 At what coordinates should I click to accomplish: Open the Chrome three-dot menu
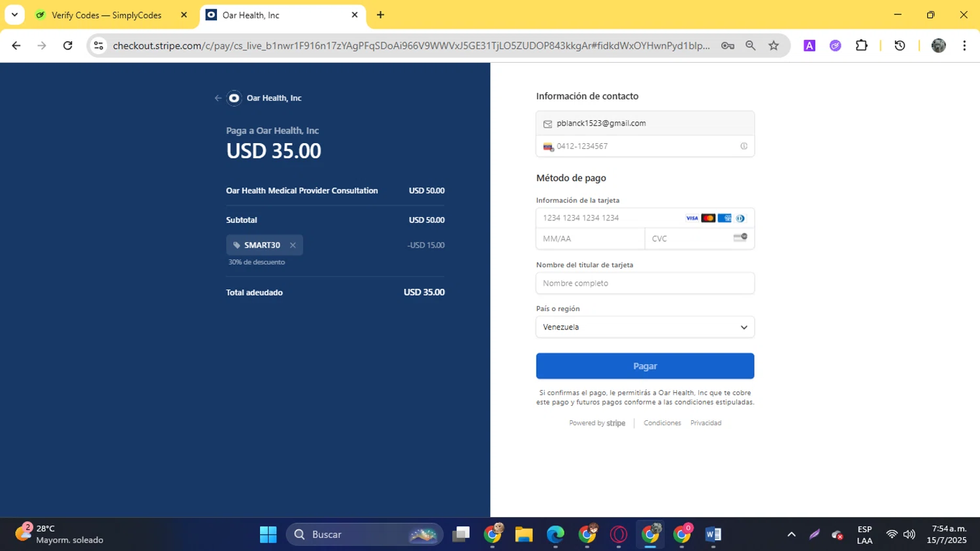(x=964, y=46)
